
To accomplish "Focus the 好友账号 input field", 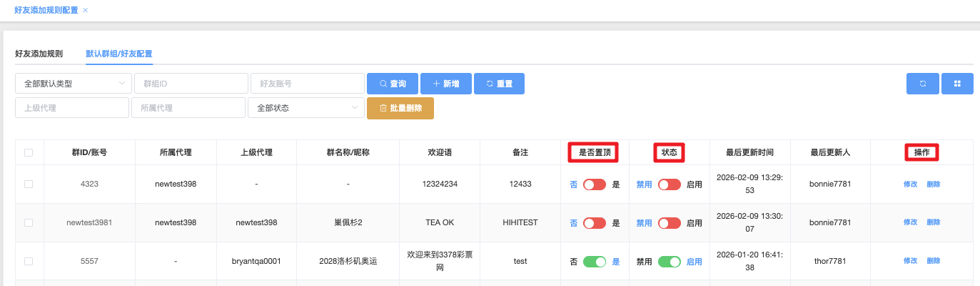I will pos(307,84).
